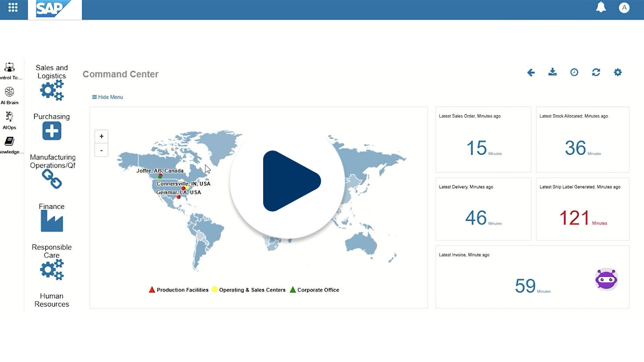The width and height of the screenshot is (644, 362).
Task: Open Sales and Logistics gears icon
Action: [52, 90]
